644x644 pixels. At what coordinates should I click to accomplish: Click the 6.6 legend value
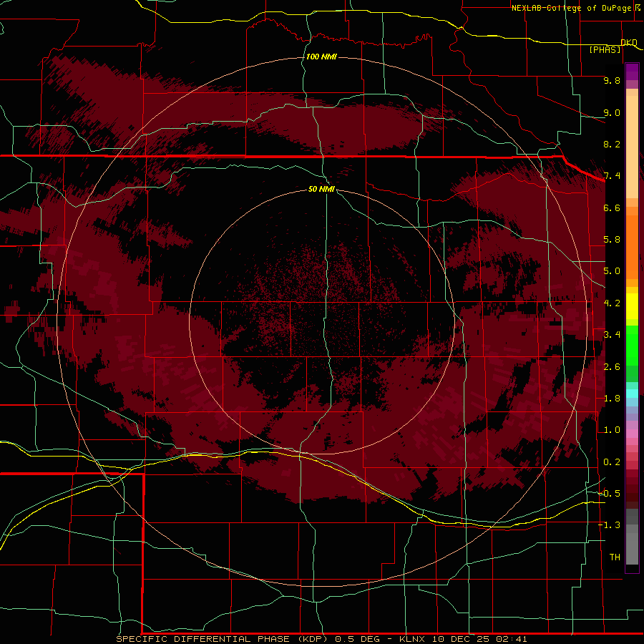612,208
